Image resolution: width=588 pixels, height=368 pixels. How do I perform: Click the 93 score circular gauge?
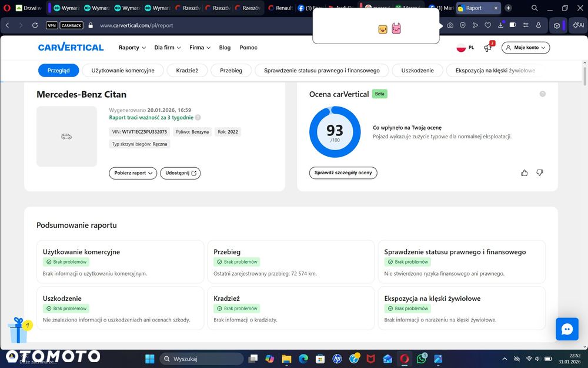coord(335,132)
